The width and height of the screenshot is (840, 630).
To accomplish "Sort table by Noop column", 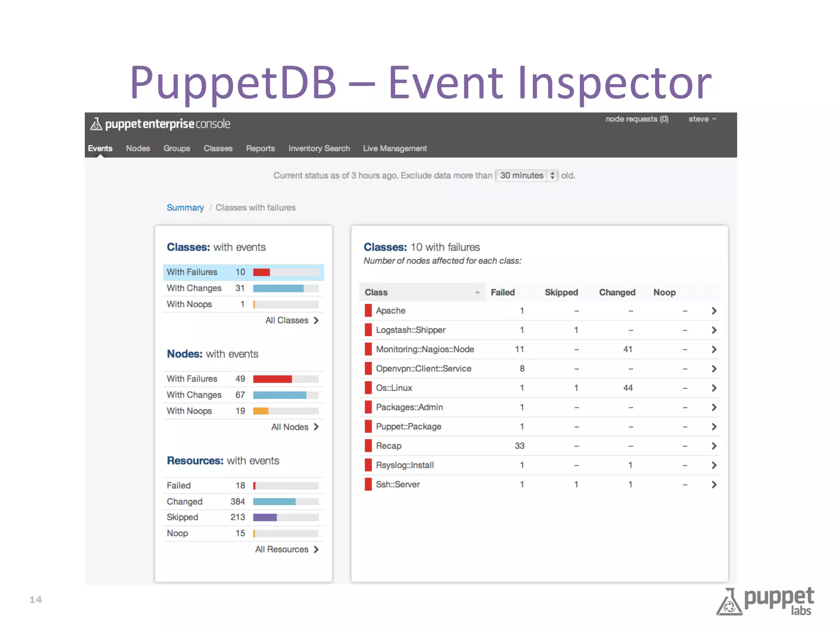I will click(664, 292).
